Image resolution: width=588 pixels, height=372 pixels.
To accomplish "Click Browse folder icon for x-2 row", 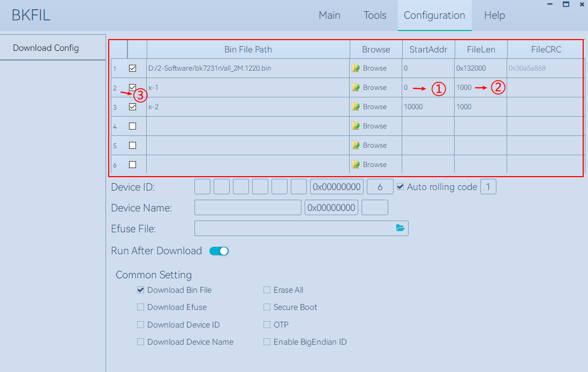I will click(x=356, y=107).
